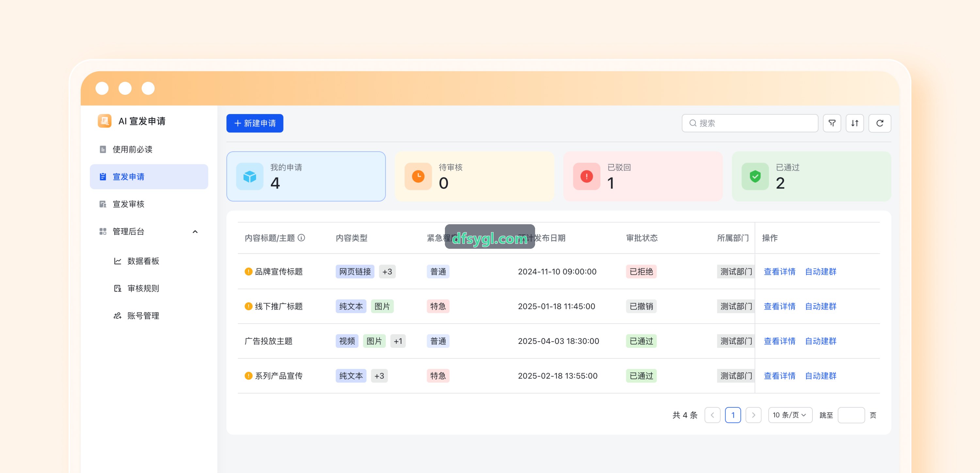This screenshot has height=473, width=980.
Task: Select 宣发申请 in the sidebar
Action: (x=149, y=177)
